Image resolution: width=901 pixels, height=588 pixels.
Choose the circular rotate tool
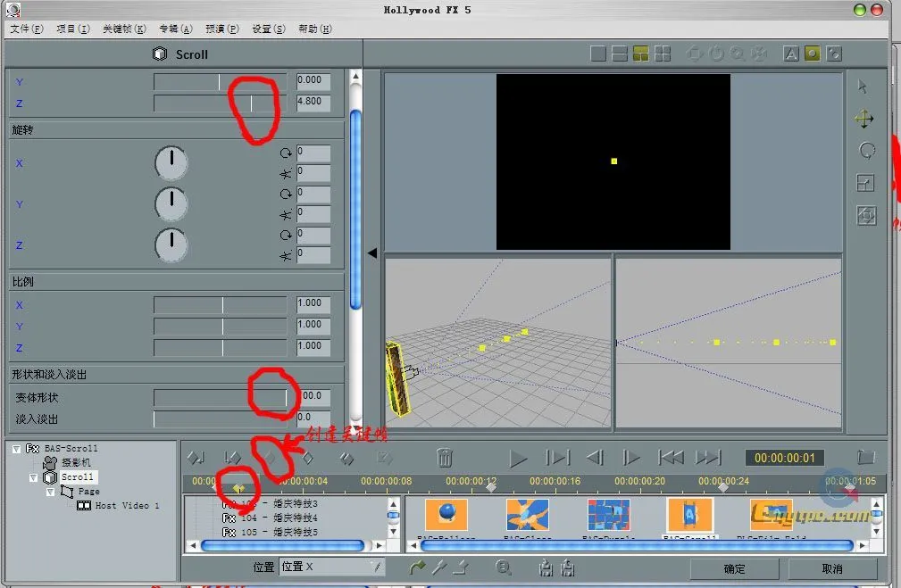pyautogui.click(x=866, y=150)
